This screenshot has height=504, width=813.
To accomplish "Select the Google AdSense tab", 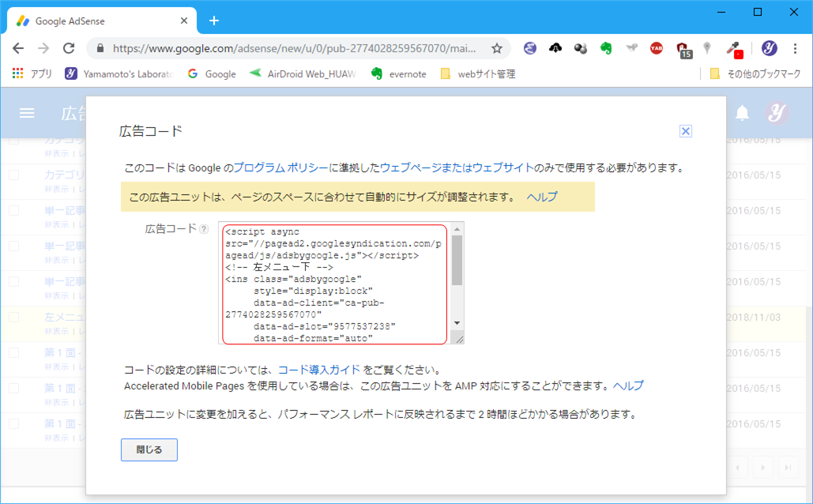I will (x=102, y=21).
